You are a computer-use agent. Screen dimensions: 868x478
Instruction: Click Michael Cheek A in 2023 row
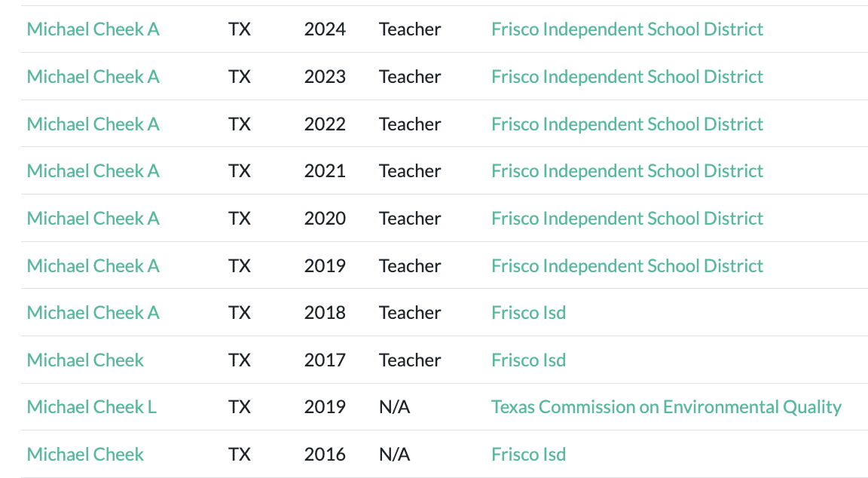(x=93, y=77)
